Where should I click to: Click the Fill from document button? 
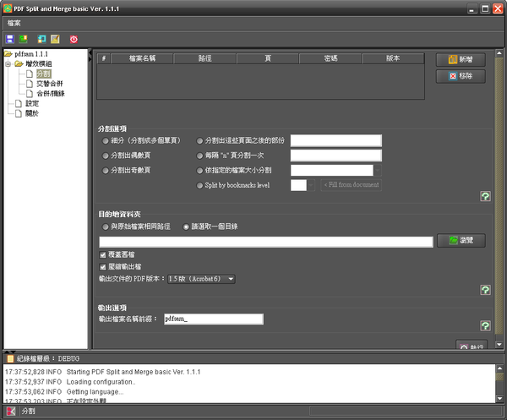click(352, 185)
